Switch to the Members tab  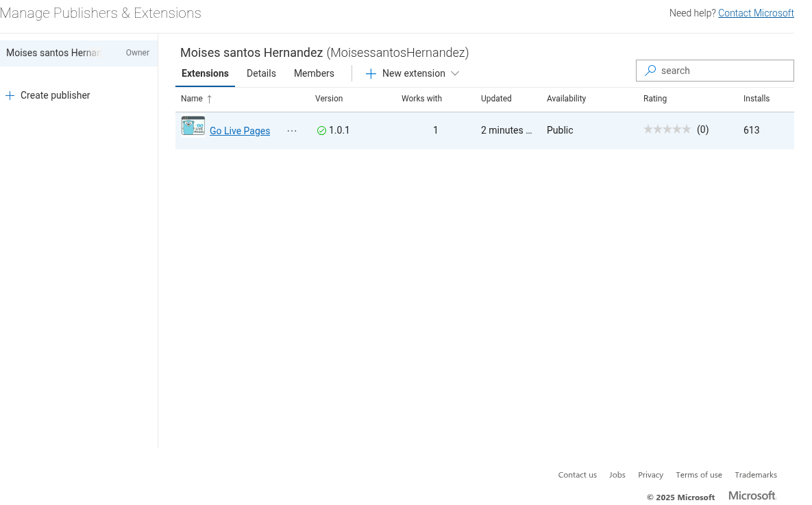coord(314,73)
